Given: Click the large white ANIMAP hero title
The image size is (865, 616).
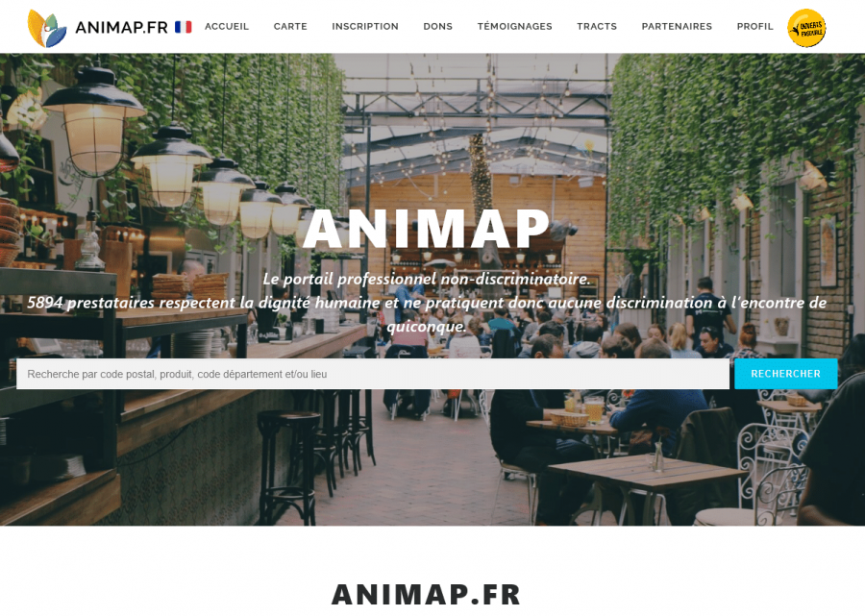Looking at the screenshot, I should [x=427, y=229].
